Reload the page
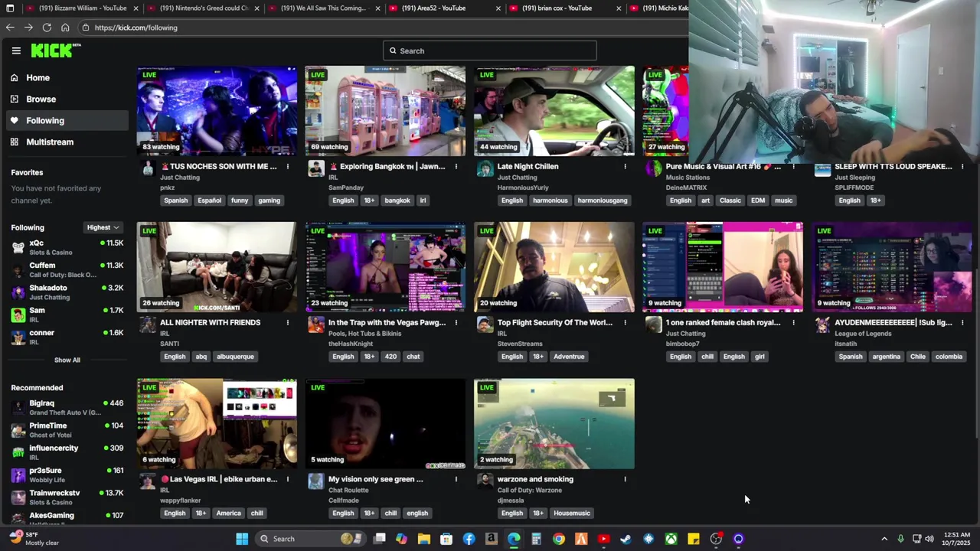The image size is (980, 551). click(47, 28)
